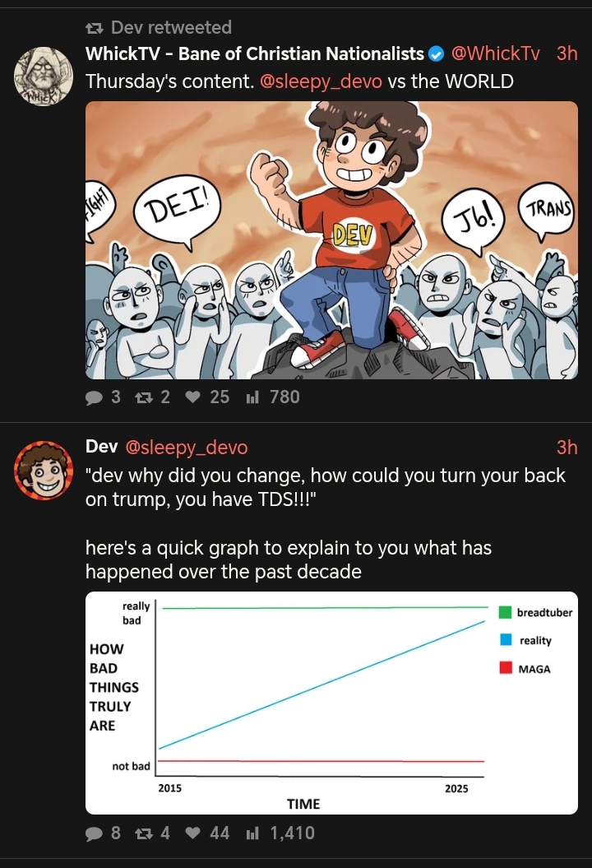Viewport: 592px width, 868px height.
Task: Open the @sleepy_devo mention in WhickTV tweet
Action: [321, 81]
